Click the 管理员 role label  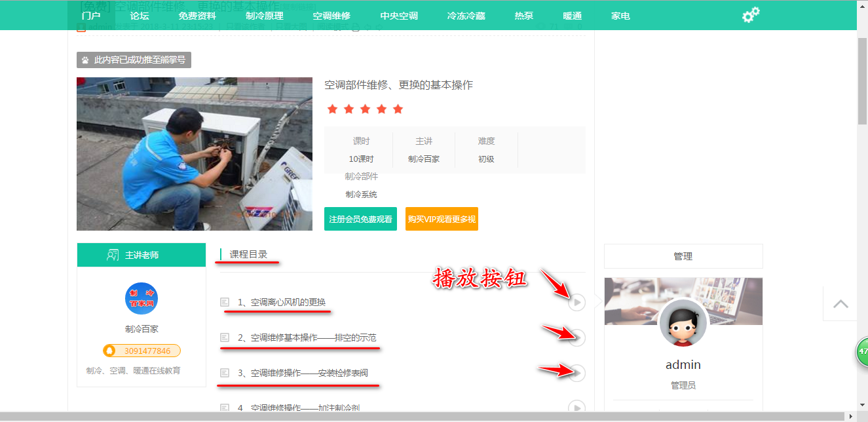click(x=683, y=385)
